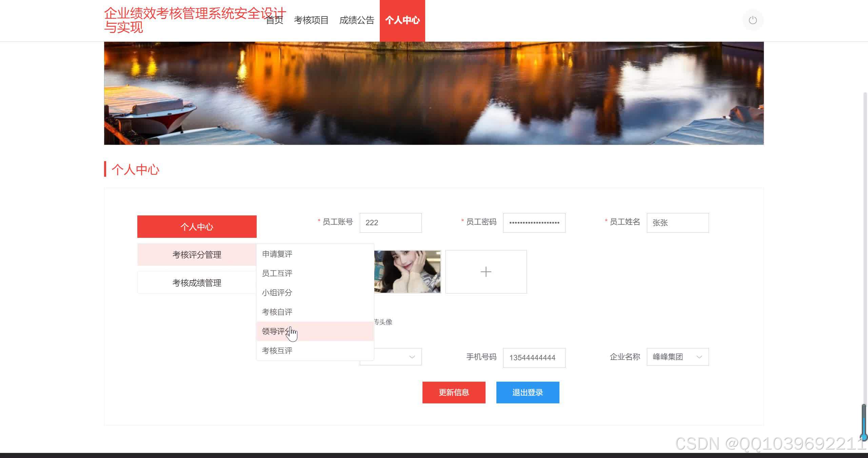Open 考核评分管理 sidebar menu
The height and width of the screenshot is (458, 868).
click(197, 254)
